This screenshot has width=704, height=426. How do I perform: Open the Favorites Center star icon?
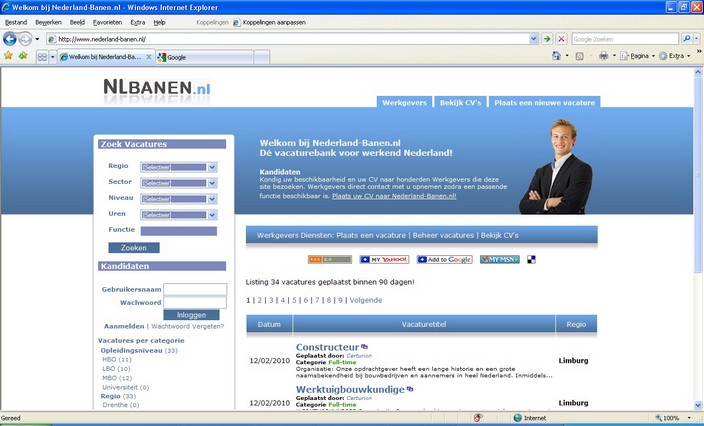click(8, 56)
